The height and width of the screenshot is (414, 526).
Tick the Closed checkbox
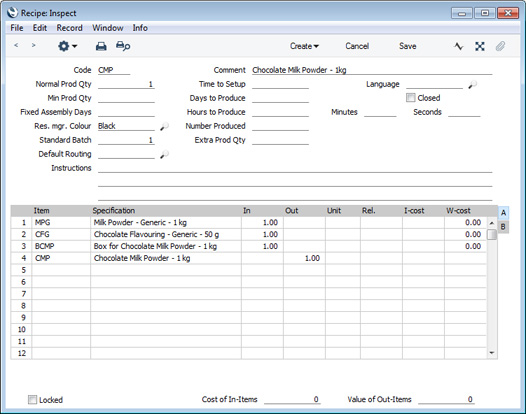[x=410, y=98]
